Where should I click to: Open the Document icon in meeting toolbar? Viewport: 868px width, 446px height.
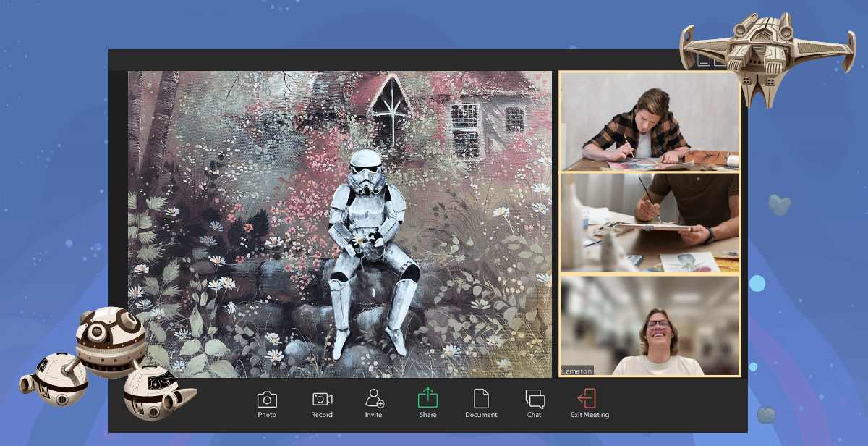481,398
